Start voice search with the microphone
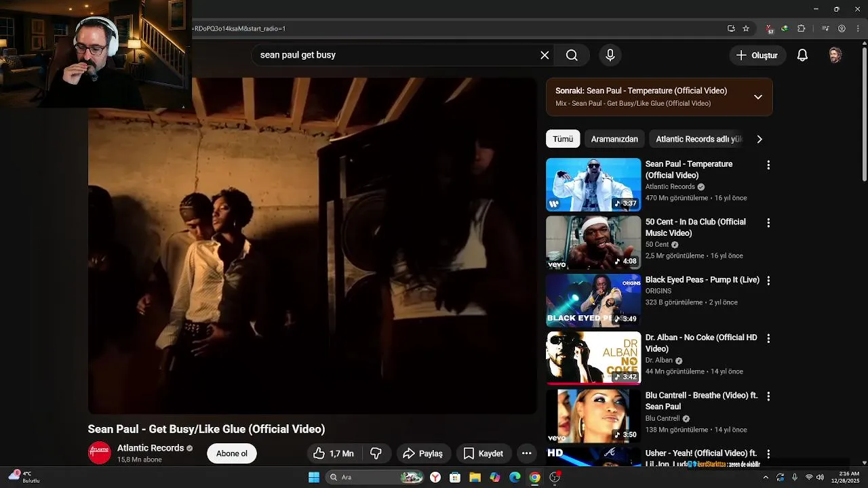This screenshot has height=488, width=868. click(x=610, y=56)
